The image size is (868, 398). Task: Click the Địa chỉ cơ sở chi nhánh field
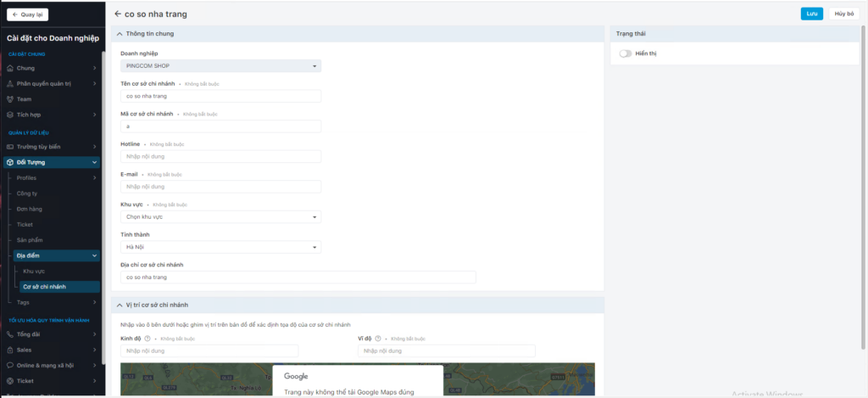(298, 277)
